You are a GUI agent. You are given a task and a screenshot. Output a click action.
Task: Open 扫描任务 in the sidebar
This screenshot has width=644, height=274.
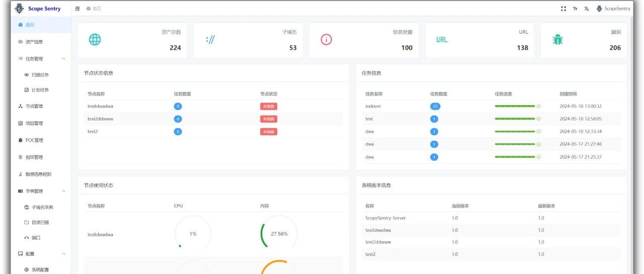tap(40, 75)
